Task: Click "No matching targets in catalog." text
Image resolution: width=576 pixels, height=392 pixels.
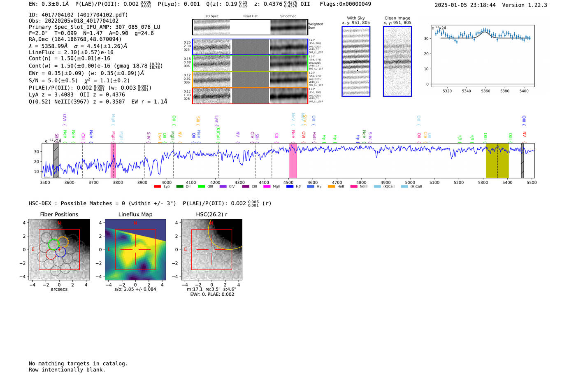Action: pyautogui.click(x=78, y=364)
